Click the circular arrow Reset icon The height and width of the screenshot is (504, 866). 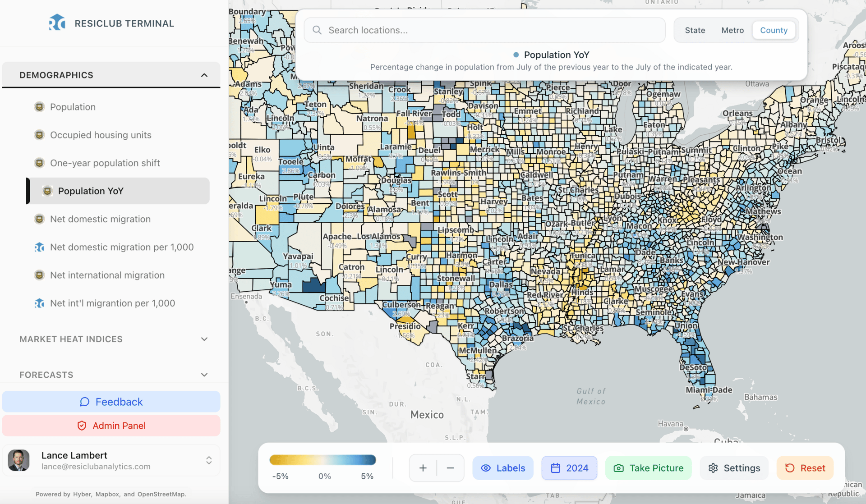pyautogui.click(x=789, y=468)
